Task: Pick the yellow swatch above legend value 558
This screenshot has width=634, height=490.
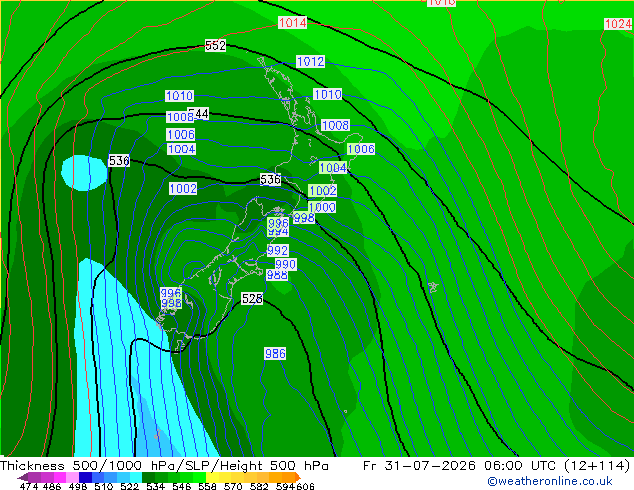Action: [x=213, y=477]
